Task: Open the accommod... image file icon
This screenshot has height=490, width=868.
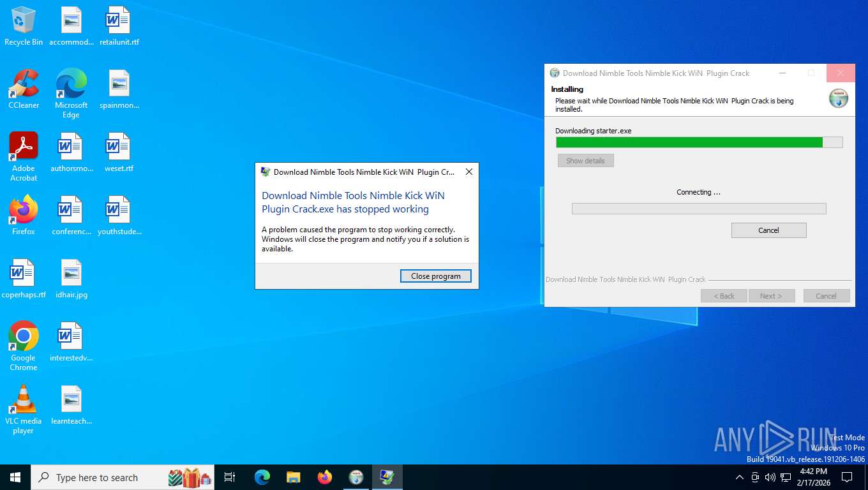Action: [x=71, y=27]
